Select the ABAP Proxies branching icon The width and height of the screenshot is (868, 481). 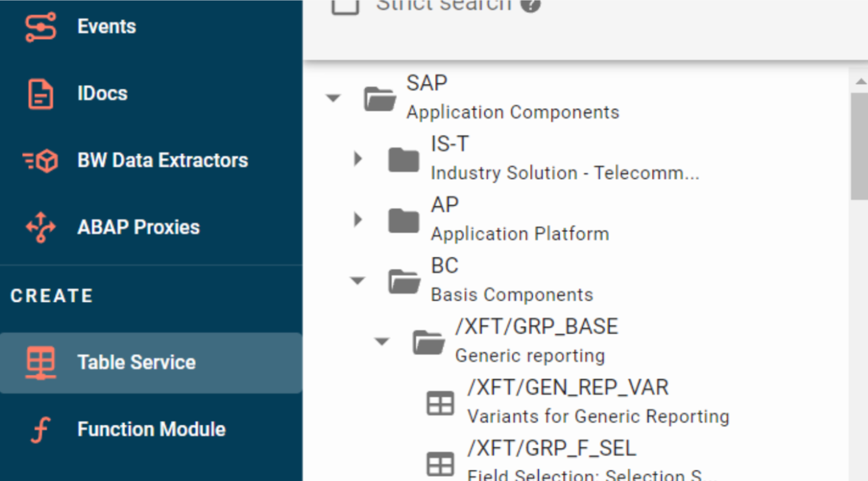coord(40,227)
